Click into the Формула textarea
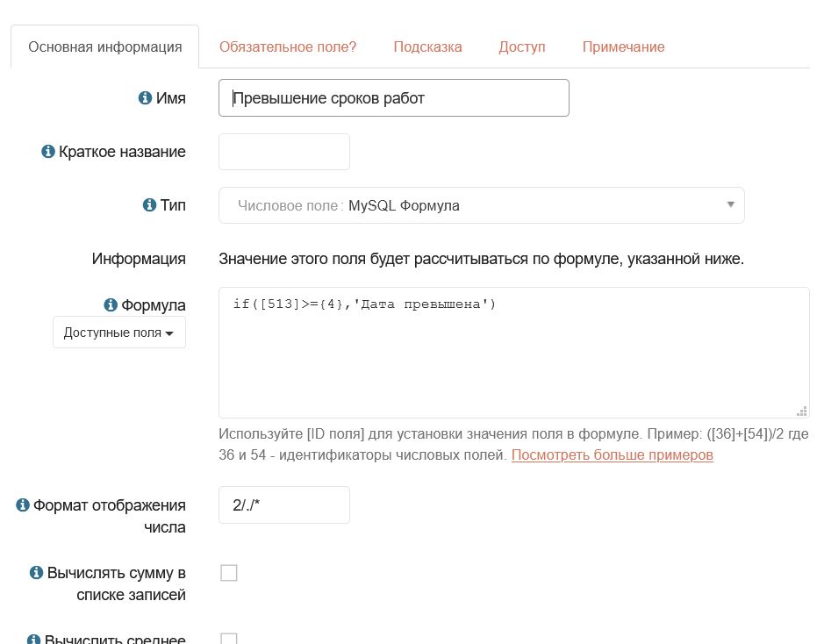The height and width of the screenshot is (644, 824). pos(514,353)
